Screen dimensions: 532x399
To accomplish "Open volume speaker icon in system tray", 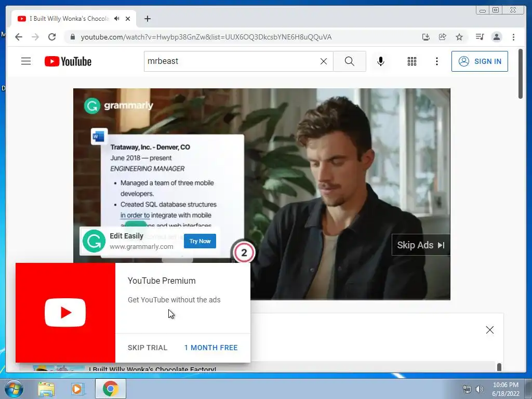I will coord(480,389).
